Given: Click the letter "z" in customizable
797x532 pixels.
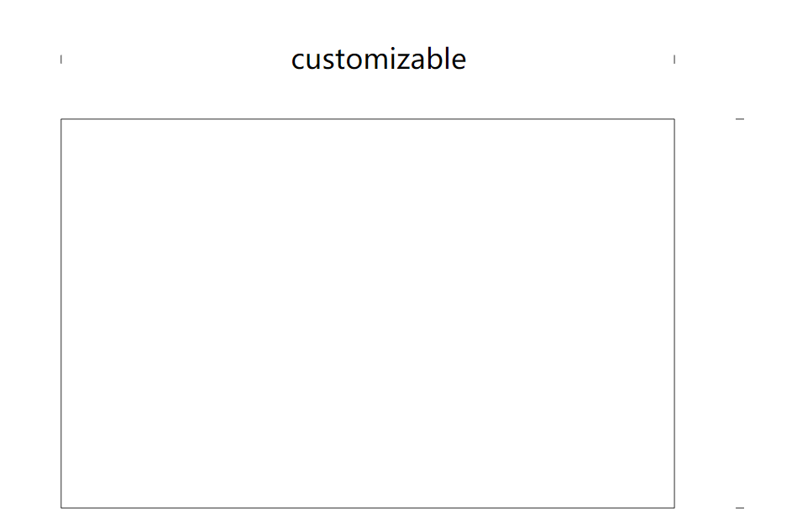Looking at the screenshot, I should pyautogui.click(x=403, y=61).
